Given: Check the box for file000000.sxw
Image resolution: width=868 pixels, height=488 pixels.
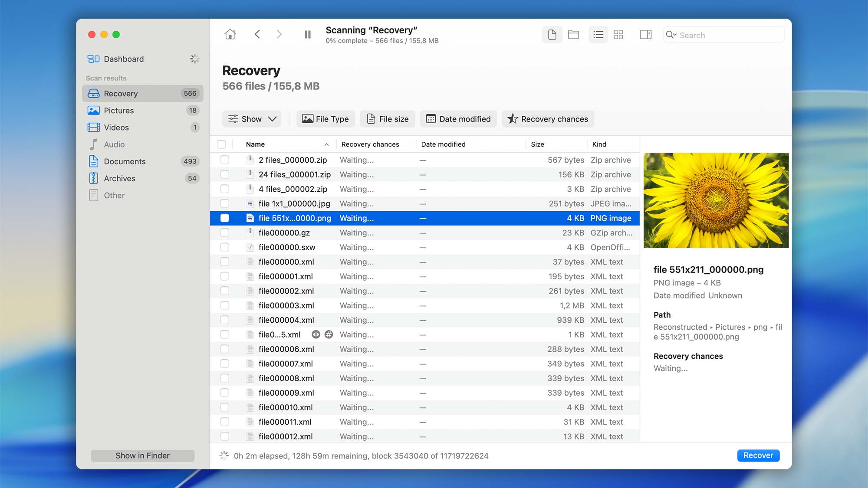Looking at the screenshot, I should coord(224,247).
